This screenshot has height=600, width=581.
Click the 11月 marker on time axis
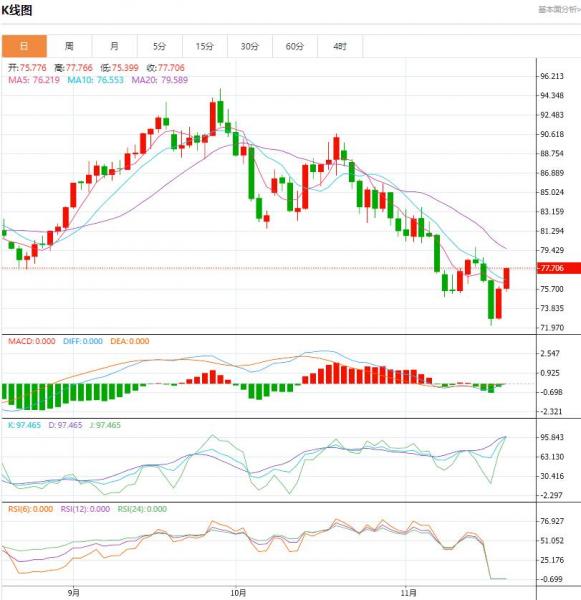[x=408, y=593]
